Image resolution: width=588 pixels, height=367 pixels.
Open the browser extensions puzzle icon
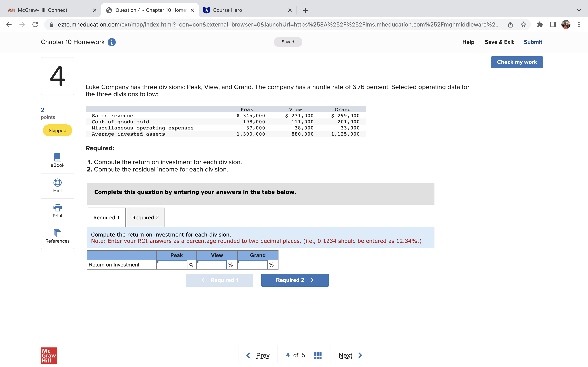tap(540, 24)
